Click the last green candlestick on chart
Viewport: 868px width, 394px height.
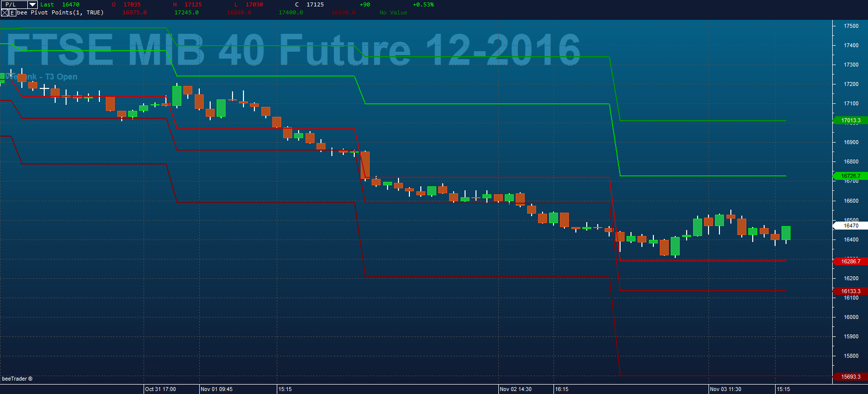(x=786, y=233)
